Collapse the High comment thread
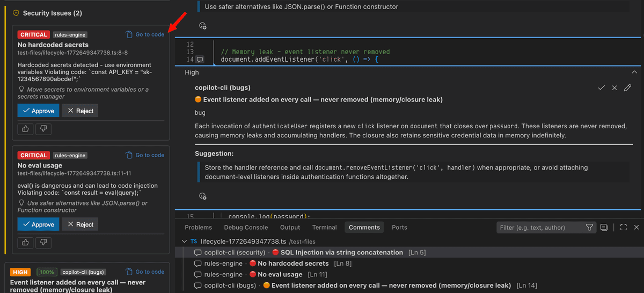The width and height of the screenshot is (644, 293). [635, 72]
